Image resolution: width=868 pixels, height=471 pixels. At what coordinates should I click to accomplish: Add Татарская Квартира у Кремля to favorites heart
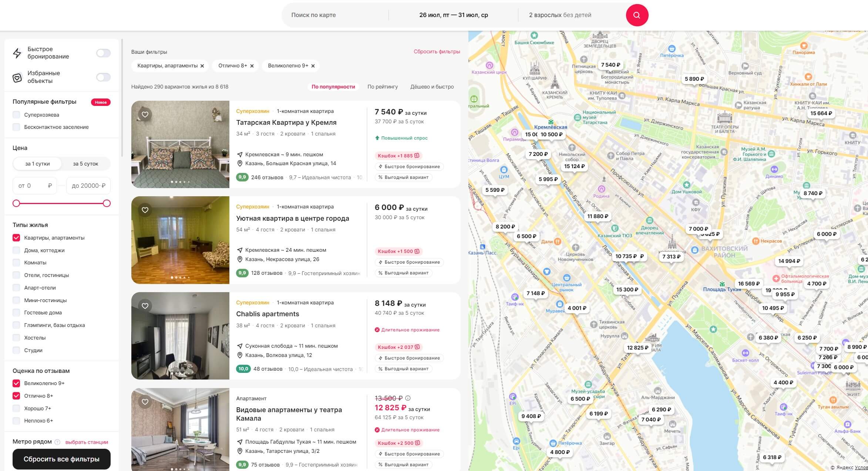click(x=145, y=114)
